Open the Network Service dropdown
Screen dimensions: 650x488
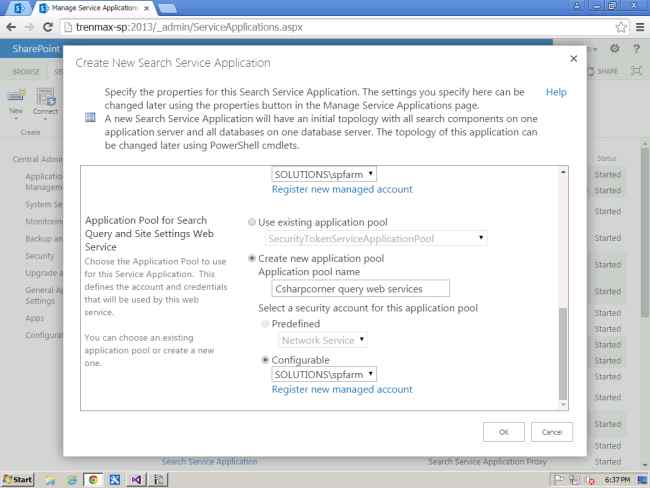(x=323, y=340)
